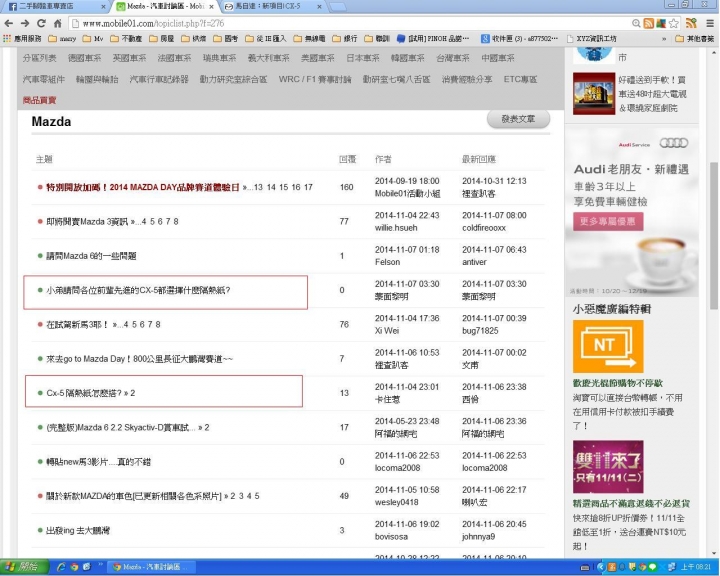Click the Windows 開始 Start button
This screenshot has height=576, width=720.
(x=22, y=567)
